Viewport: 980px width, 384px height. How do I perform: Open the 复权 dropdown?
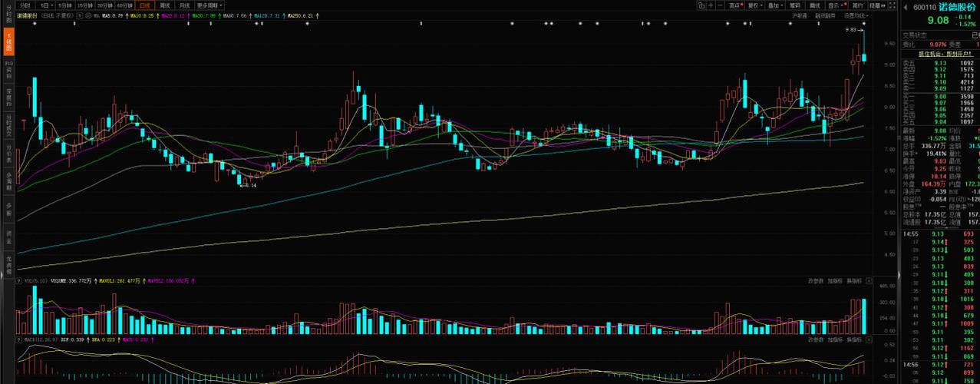point(756,5)
